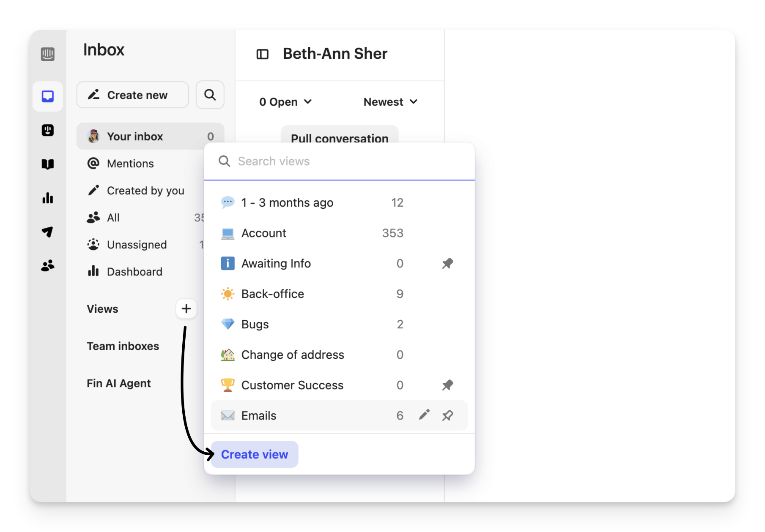Toggle the sidebar panel icon beside Beth-Ann Sher
The height and width of the screenshot is (532, 765).
click(x=262, y=54)
